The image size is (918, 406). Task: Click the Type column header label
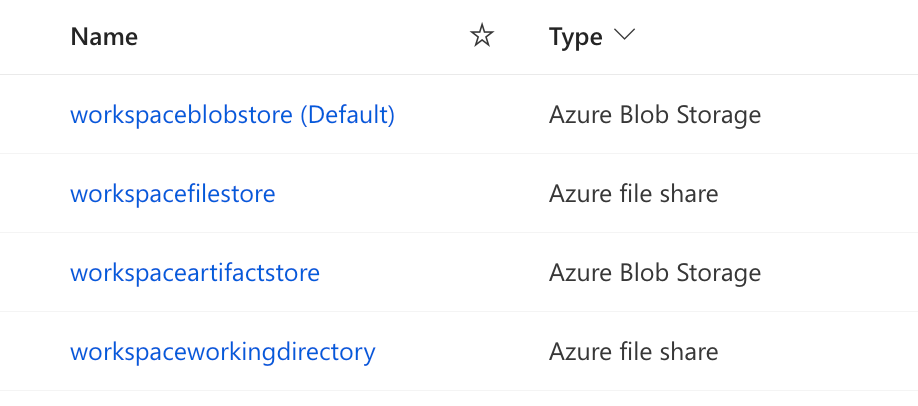pyautogui.click(x=575, y=37)
